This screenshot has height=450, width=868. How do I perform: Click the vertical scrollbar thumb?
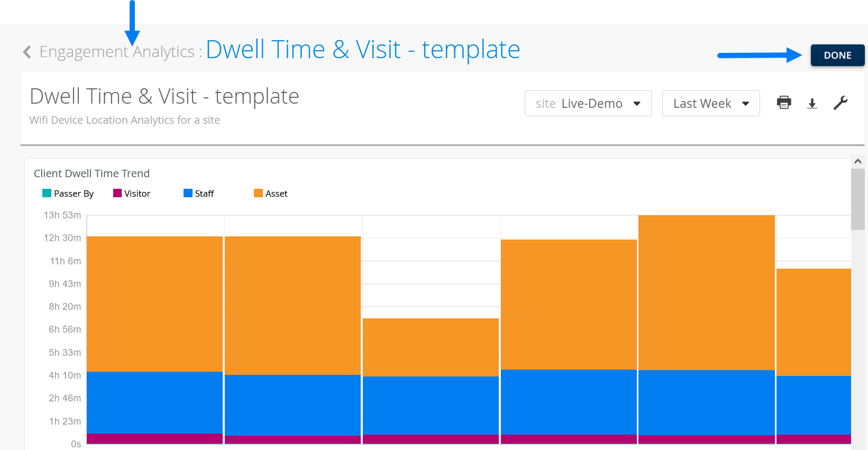pyautogui.click(x=858, y=199)
